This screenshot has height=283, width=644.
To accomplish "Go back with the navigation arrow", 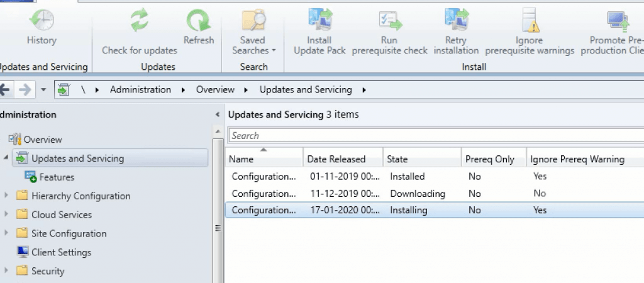I will tap(4, 89).
